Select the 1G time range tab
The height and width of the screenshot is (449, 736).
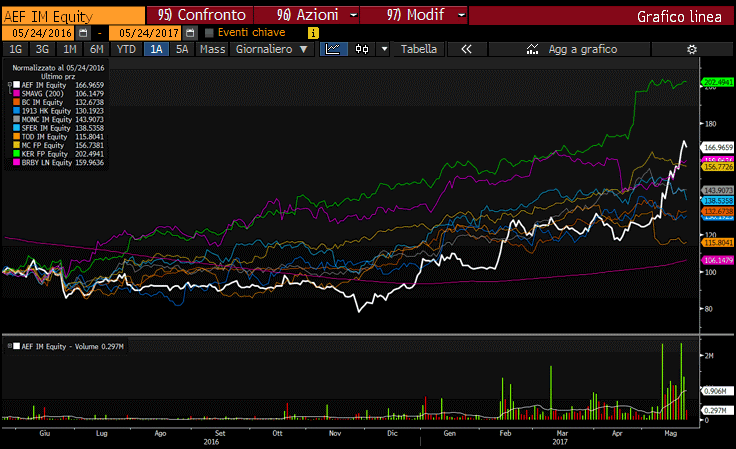pyautogui.click(x=15, y=49)
